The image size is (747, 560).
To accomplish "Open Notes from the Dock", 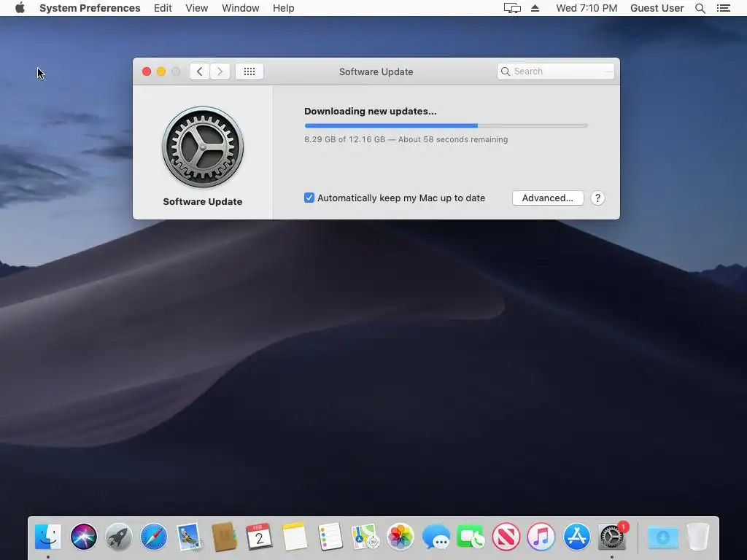I will pyautogui.click(x=295, y=537).
